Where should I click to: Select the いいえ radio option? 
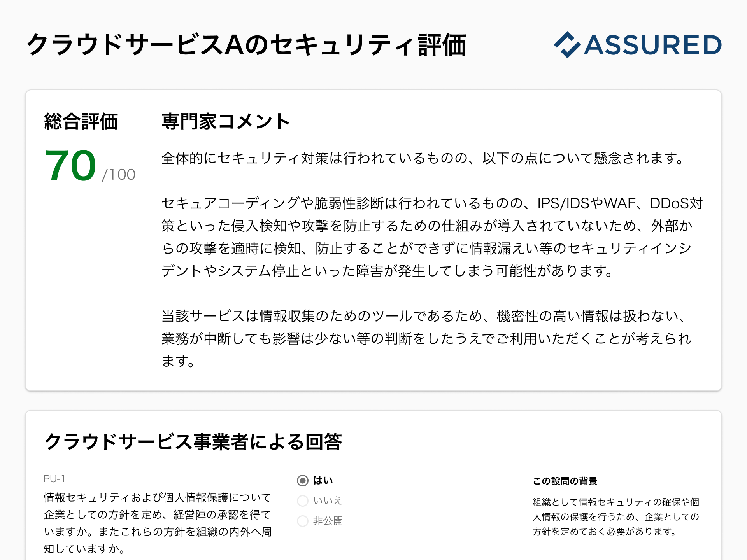coord(303,501)
